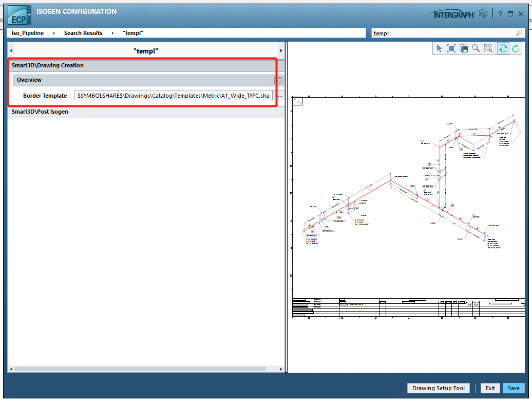Click the Overview header's note icon
The width and height of the screenshot is (532, 401).
click(278, 81)
